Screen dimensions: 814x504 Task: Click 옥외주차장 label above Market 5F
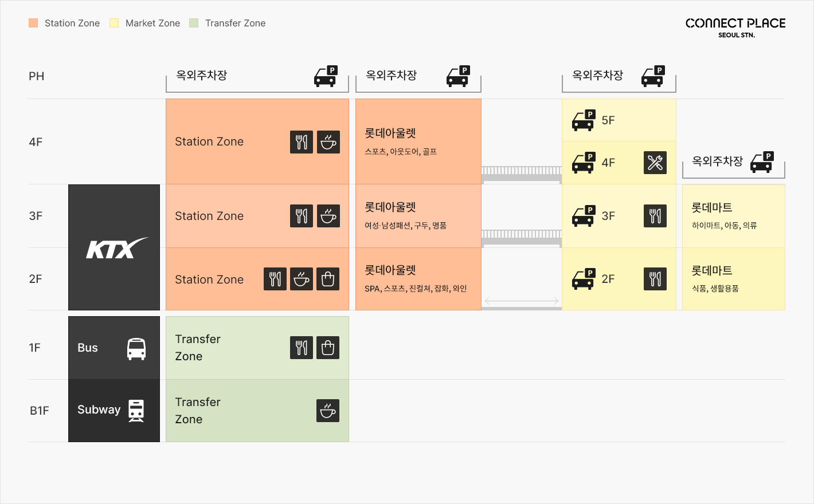coord(598,75)
